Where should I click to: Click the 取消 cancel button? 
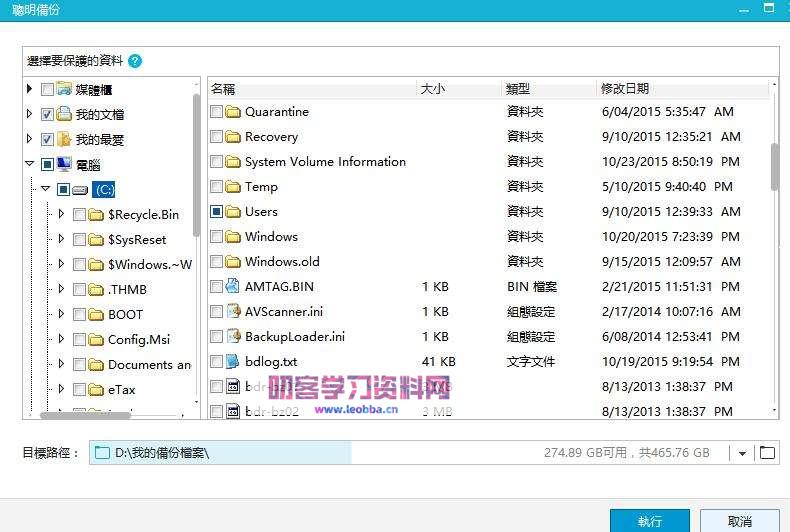click(740, 521)
